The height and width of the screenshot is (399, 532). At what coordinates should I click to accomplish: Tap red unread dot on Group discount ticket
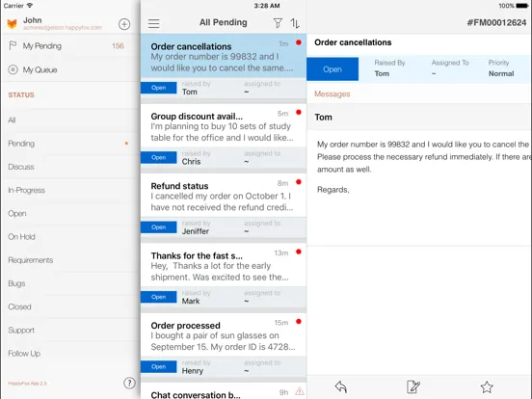pos(299,113)
